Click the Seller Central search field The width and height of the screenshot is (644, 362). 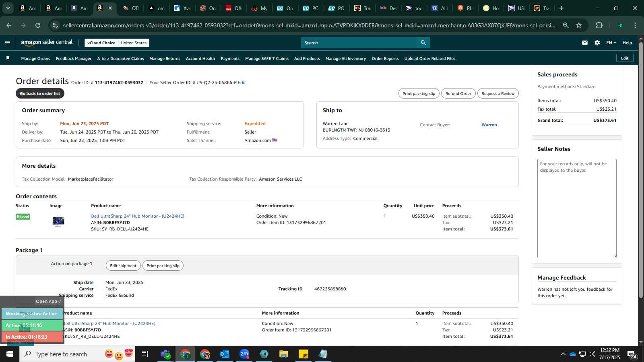tap(359, 43)
